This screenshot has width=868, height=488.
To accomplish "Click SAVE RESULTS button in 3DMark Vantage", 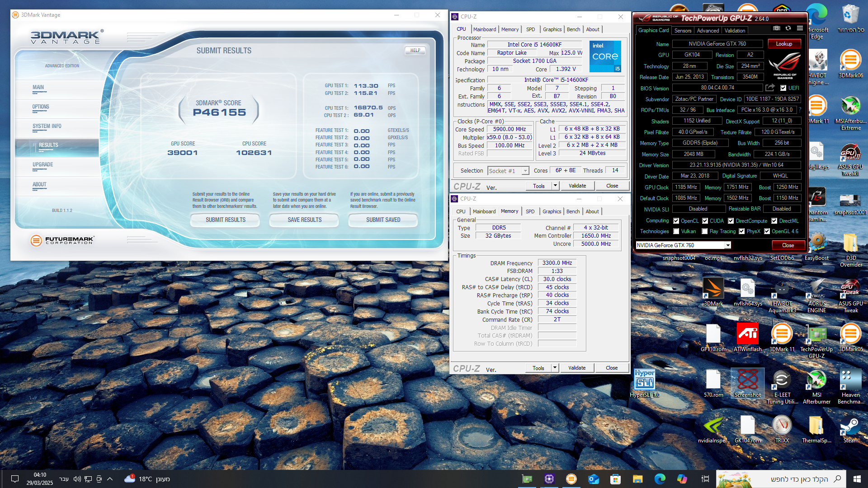I will pyautogui.click(x=305, y=220).
